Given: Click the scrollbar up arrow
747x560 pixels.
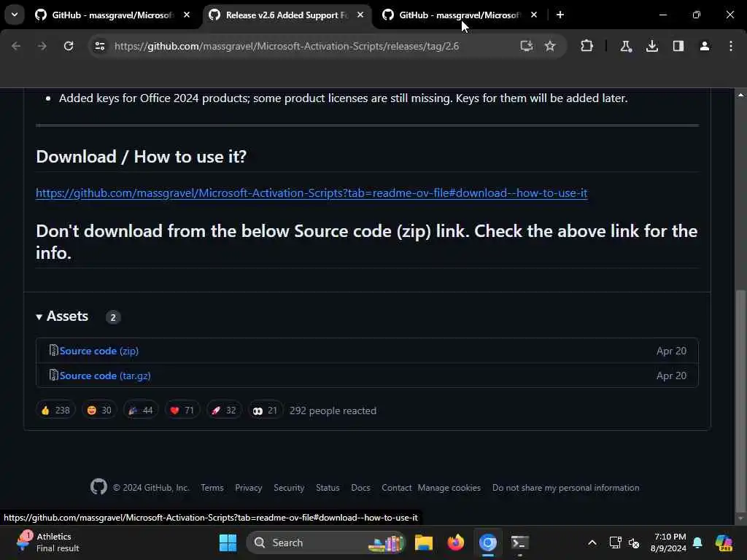Looking at the screenshot, I should click(x=740, y=96).
